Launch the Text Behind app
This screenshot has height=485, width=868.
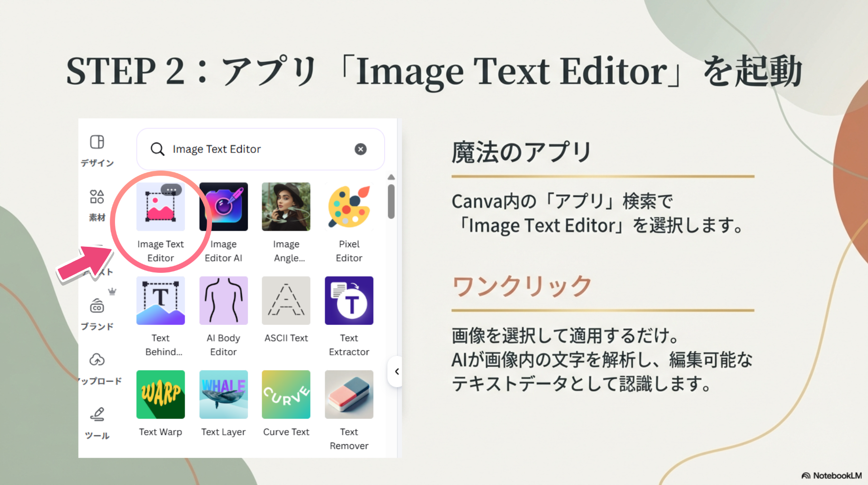tap(160, 301)
